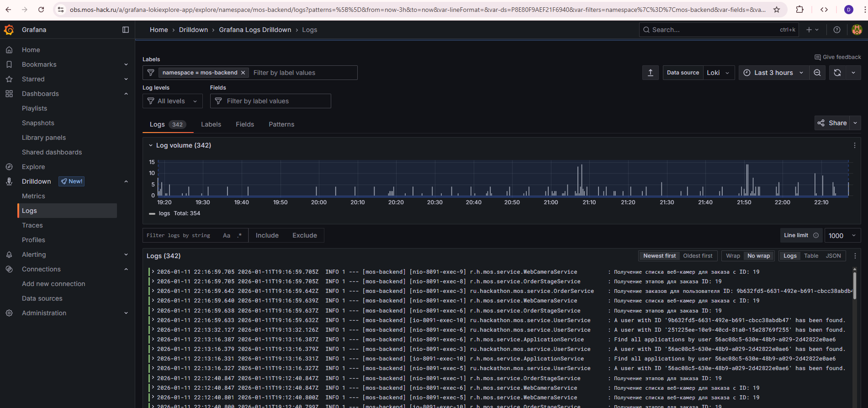Open the help question mark icon
This screenshot has width=868, height=408.
pyautogui.click(x=836, y=30)
